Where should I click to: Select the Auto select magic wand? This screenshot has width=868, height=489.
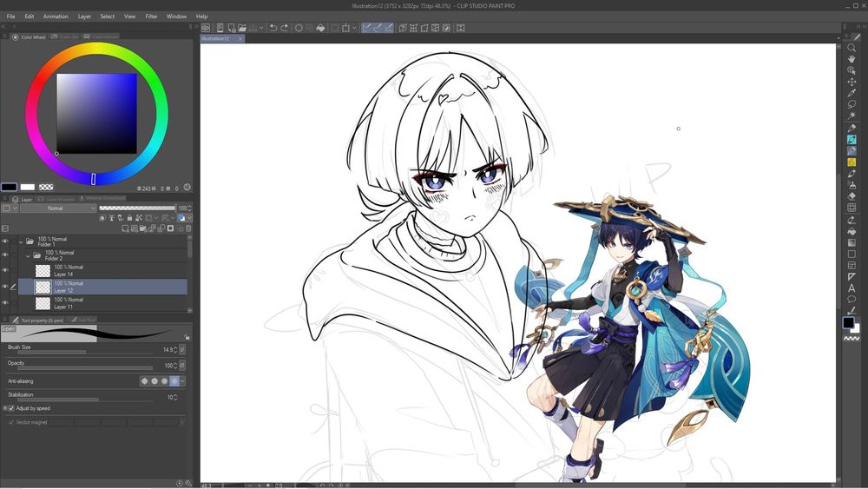pos(852,116)
